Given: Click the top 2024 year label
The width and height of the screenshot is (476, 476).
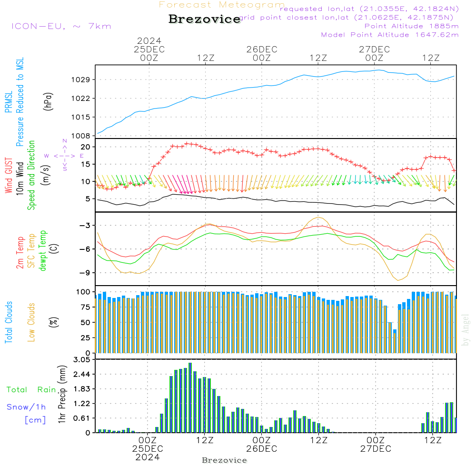Looking at the screenshot, I should 149,40.
